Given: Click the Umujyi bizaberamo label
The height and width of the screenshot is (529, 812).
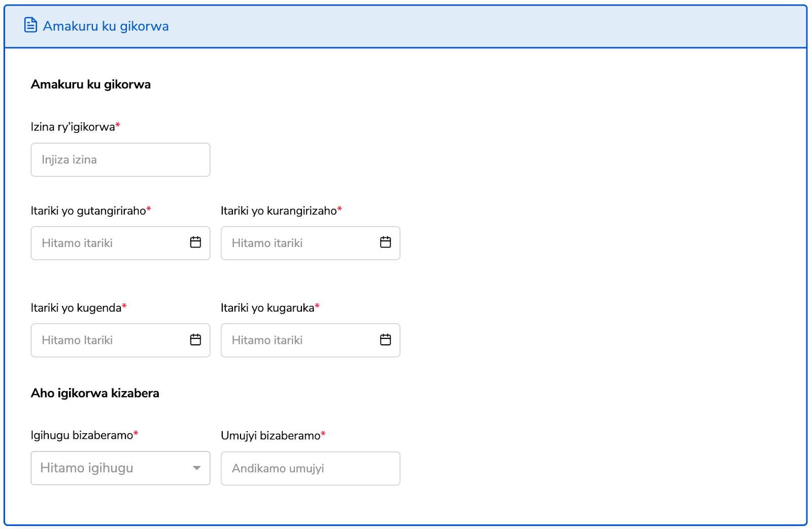Looking at the screenshot, I should [270, 436].
